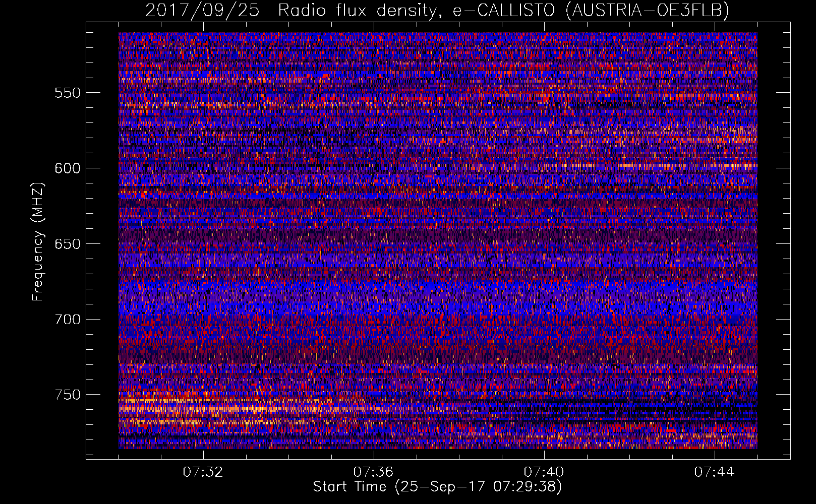This screenshot has height=504, width=816.
Task: Select the 'Frequency (MHZ)' y-axis label
Action: (x=38, y=242)
